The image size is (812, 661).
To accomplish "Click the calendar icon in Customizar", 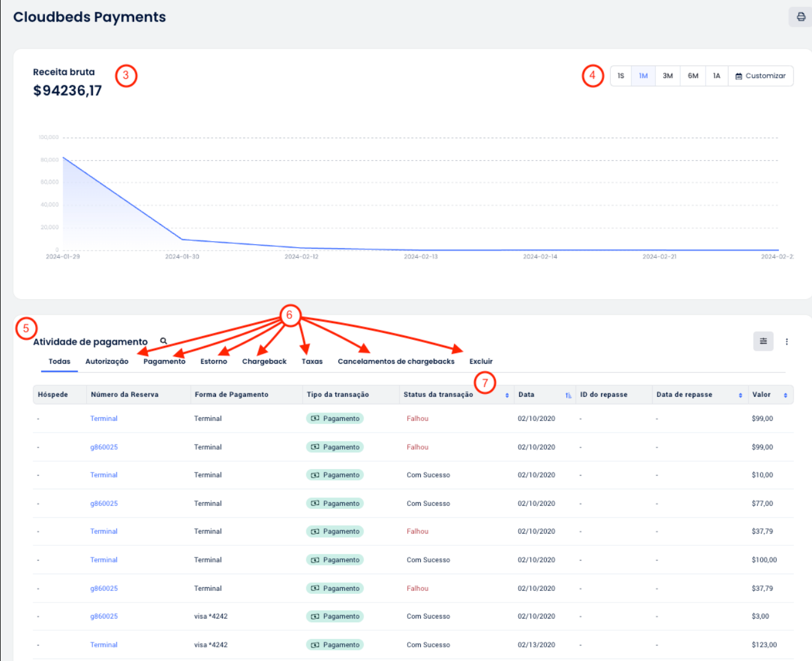I will click(x=739, y=76).
